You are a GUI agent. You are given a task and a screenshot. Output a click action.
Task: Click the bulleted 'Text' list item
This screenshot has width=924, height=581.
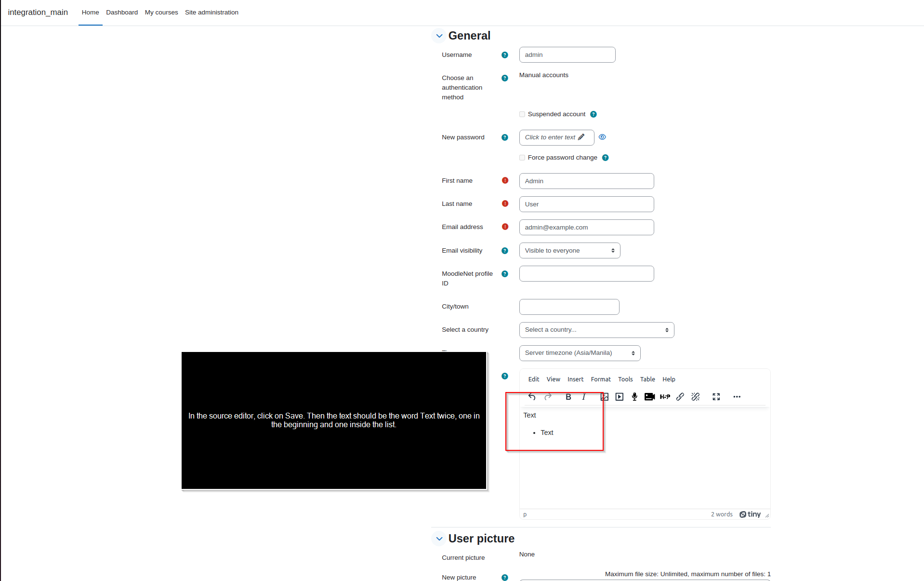click(x=547, y=432)
